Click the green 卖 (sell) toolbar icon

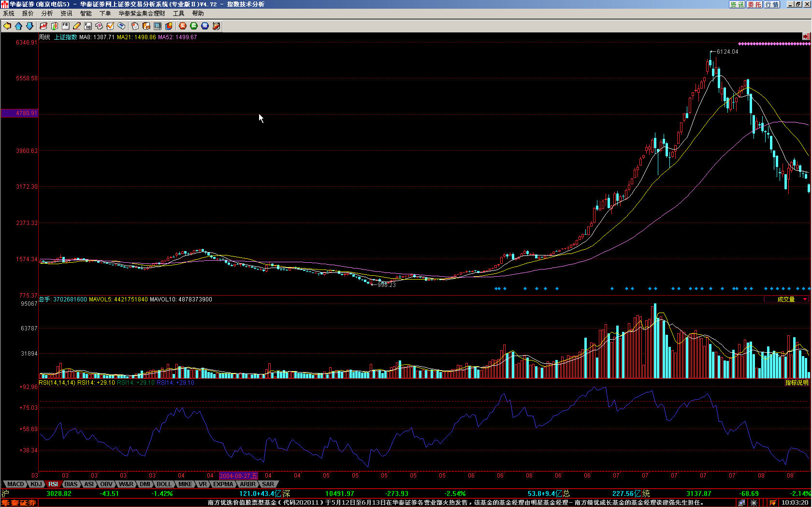coord(194,26)
